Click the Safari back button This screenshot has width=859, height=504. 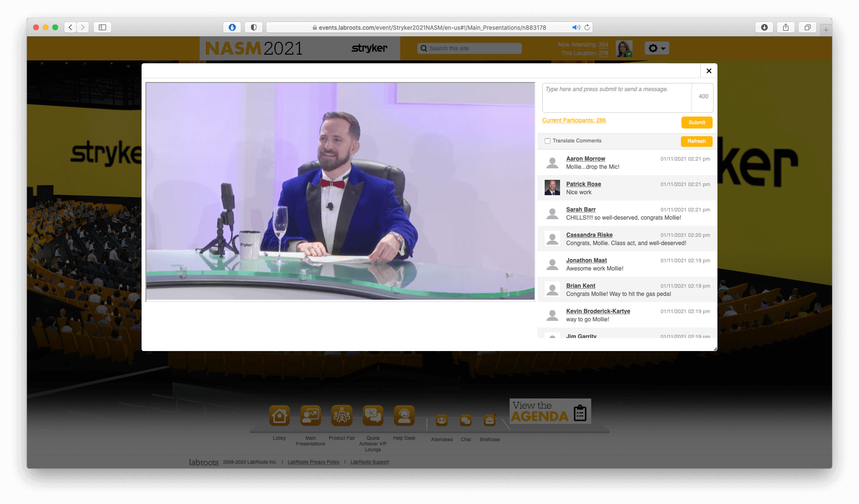(x=71, y=27)
